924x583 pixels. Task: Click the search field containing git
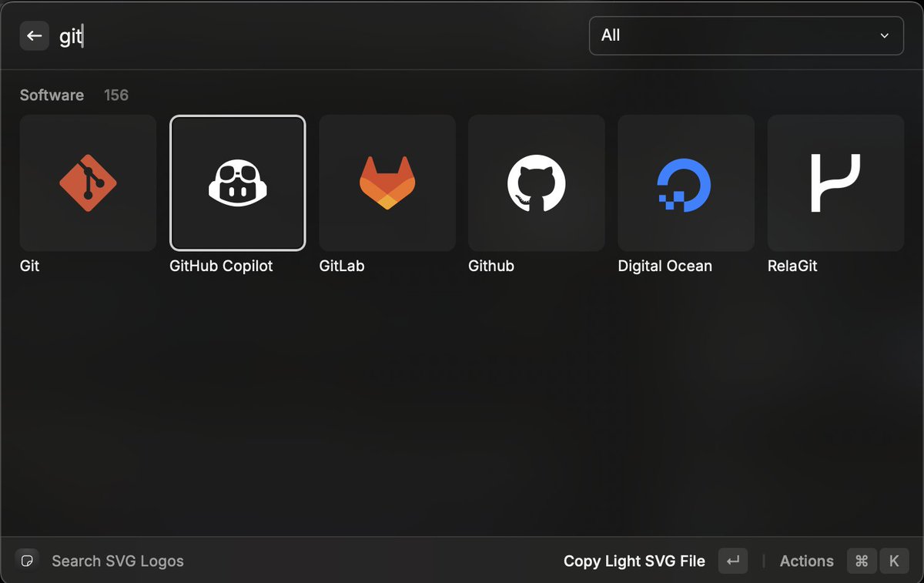click(316, 36)
